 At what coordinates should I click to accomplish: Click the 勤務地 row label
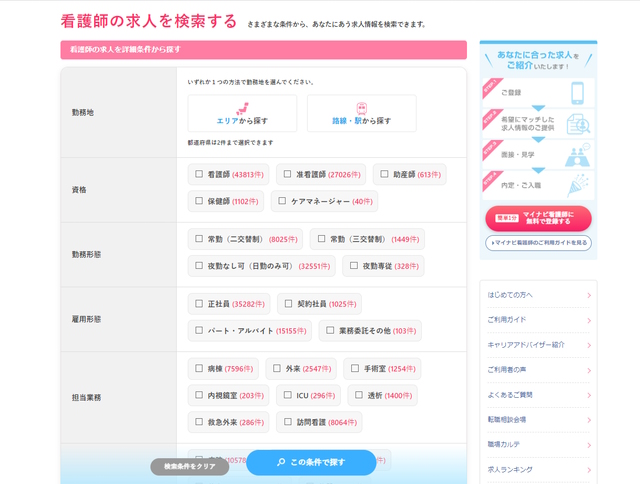[83, 113]
